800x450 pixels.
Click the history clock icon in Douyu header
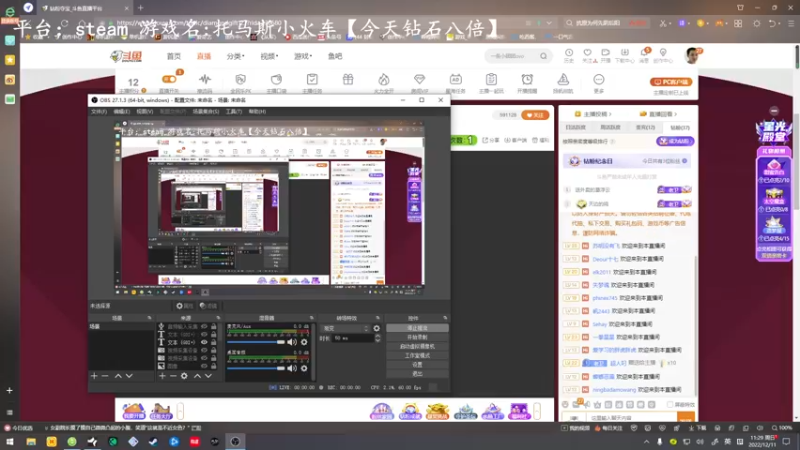pyautogui.click(x=569, y=53)
